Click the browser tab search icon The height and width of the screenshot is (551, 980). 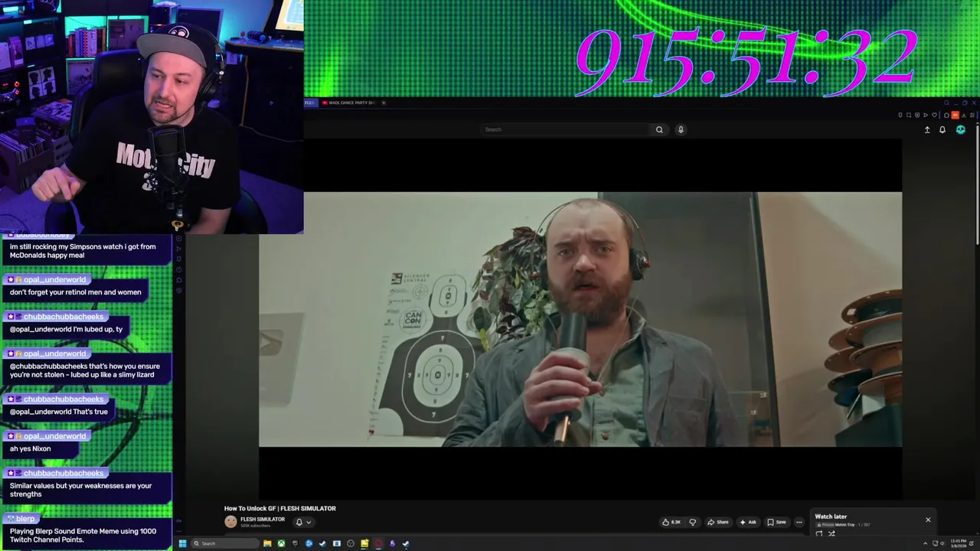pyautogui.click(x=946, y=103)
